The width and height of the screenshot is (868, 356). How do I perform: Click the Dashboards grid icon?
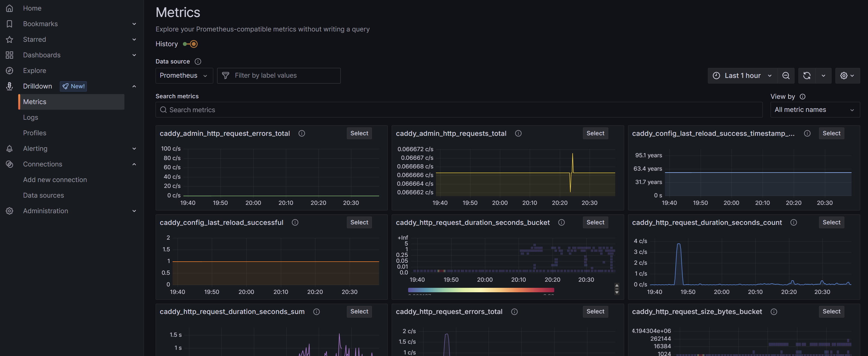(9, 55)
